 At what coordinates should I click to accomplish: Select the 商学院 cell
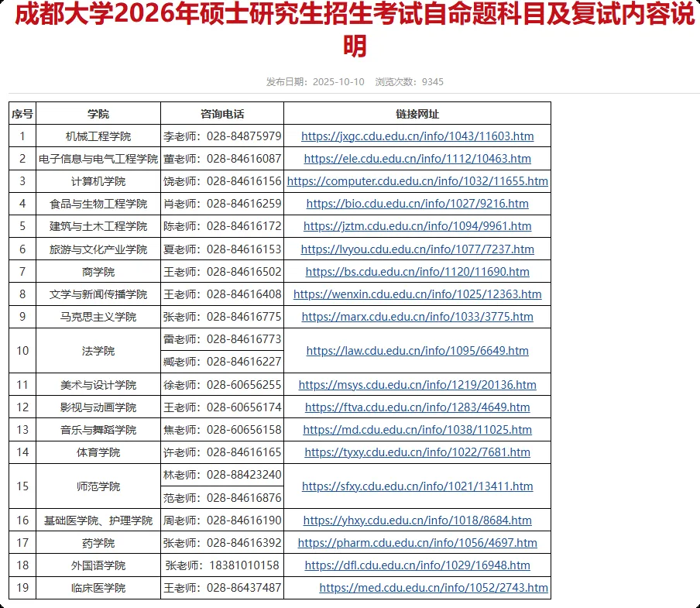click(x=98, y=272)
